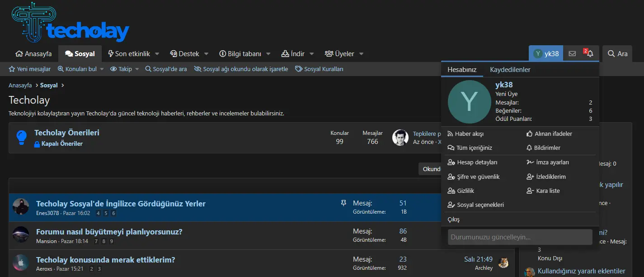Open Bildirimler menu item
Screen dimensions: 644x277
pos(544,148)
